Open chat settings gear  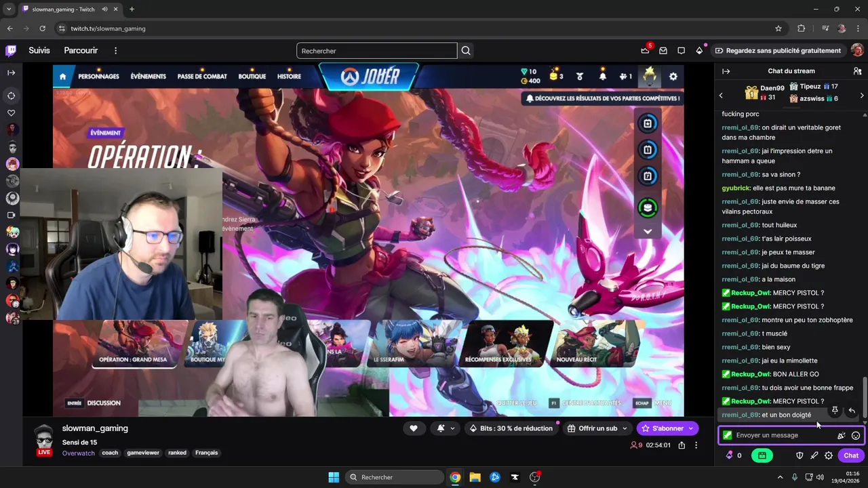[829, 455]
